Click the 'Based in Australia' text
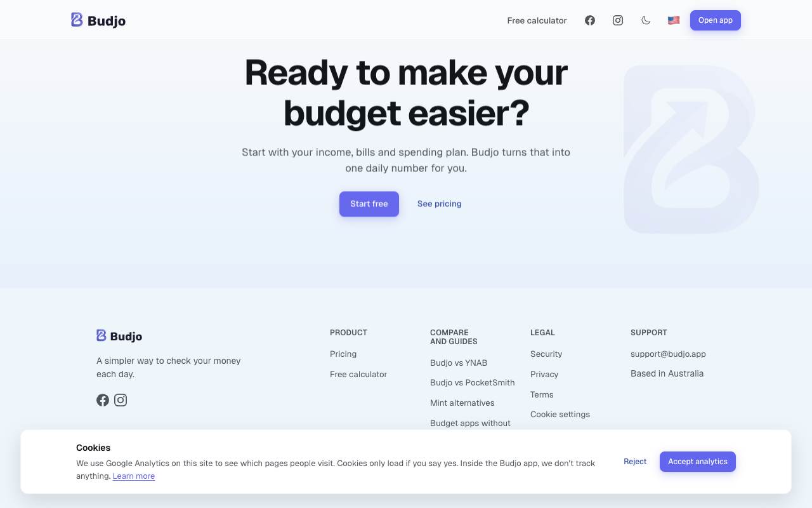The height and width of the screenshot is (508, 812). point(667,374)
